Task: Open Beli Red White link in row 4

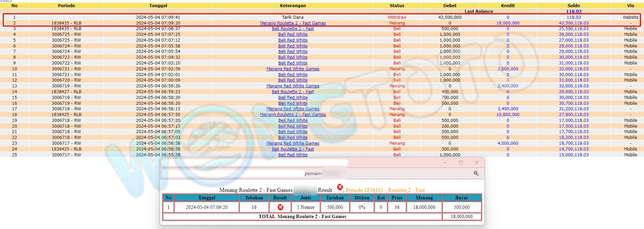Action: [x=293, y=34]
